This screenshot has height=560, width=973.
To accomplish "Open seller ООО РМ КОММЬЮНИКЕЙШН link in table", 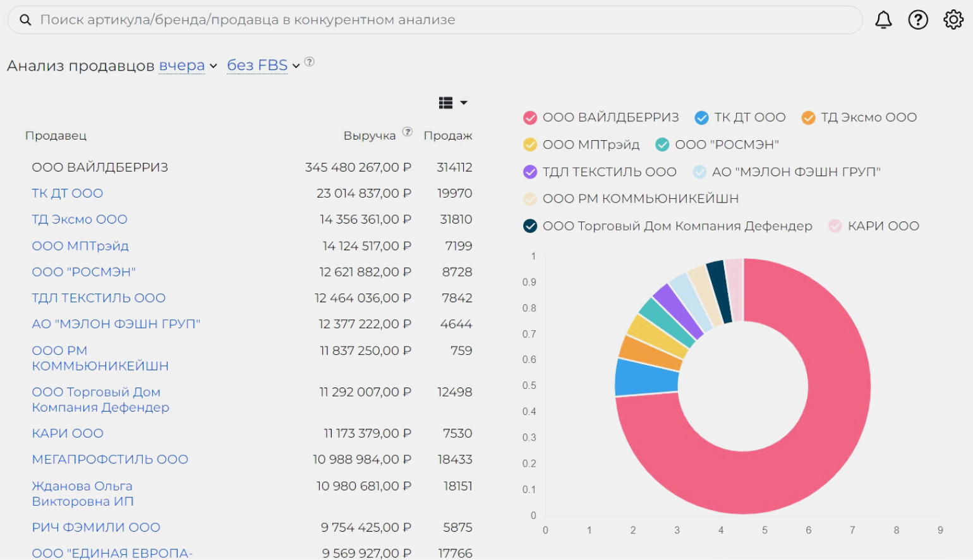I will 100,358.
